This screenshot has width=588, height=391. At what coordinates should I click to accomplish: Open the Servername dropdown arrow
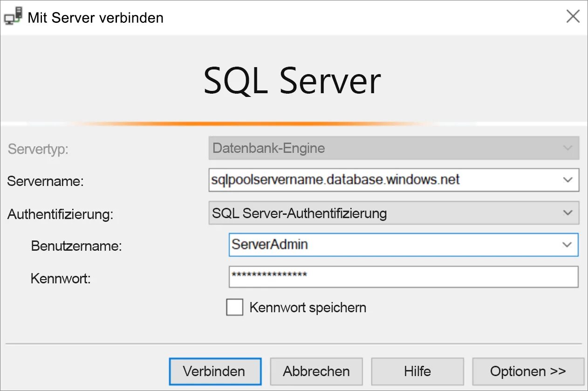click(x=567, y=180)
